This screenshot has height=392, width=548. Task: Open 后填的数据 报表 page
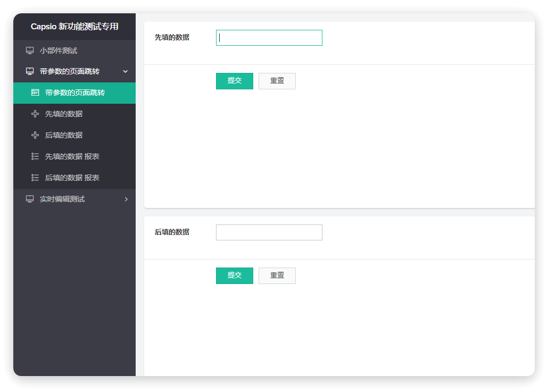point(74,178)
